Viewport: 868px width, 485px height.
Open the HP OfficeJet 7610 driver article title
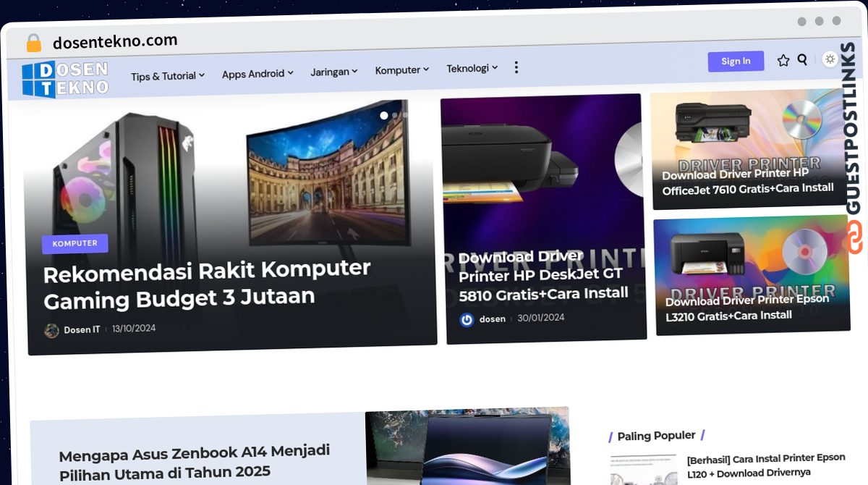(x=748, y=182)
